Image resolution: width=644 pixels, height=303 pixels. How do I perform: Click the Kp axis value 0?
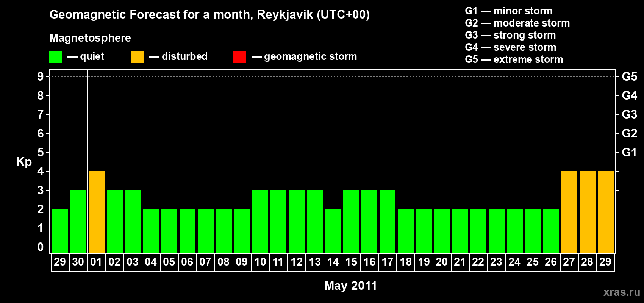click(x=41, y=247)
